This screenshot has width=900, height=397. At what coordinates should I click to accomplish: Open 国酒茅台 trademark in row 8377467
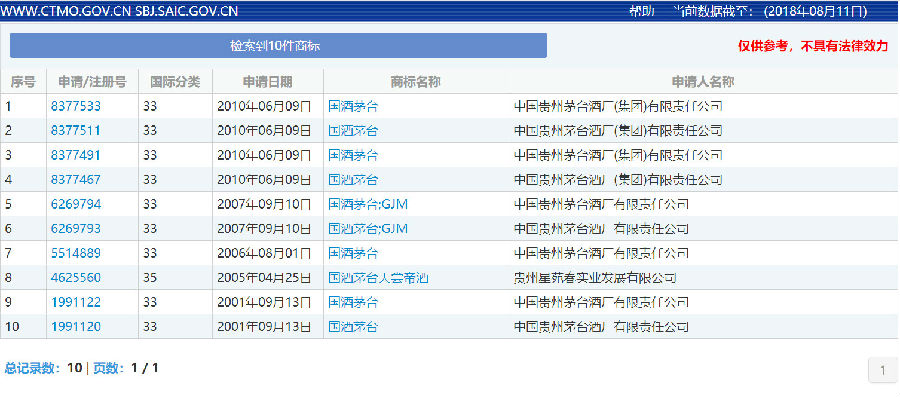[x=353, y=180]
